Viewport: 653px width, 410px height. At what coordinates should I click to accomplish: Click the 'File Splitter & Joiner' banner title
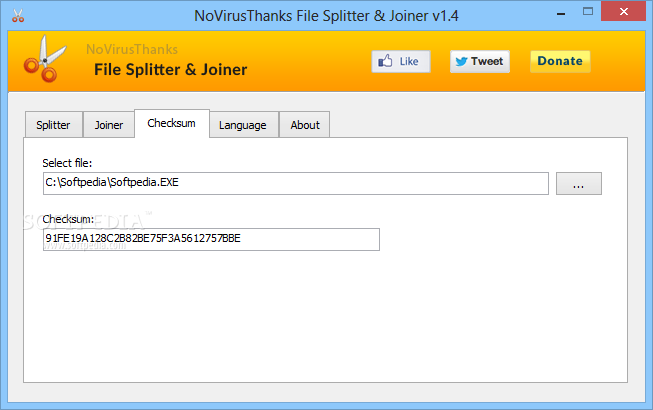tap(170, 70)
